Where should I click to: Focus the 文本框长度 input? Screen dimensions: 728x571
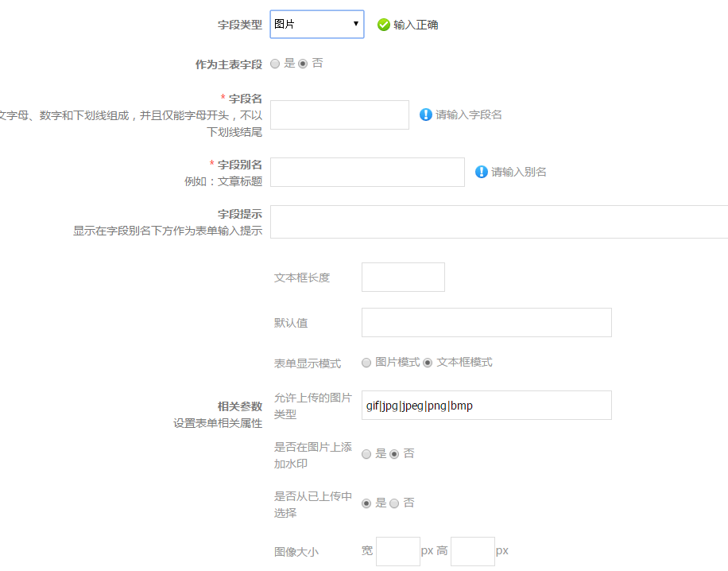pos(403,278)
